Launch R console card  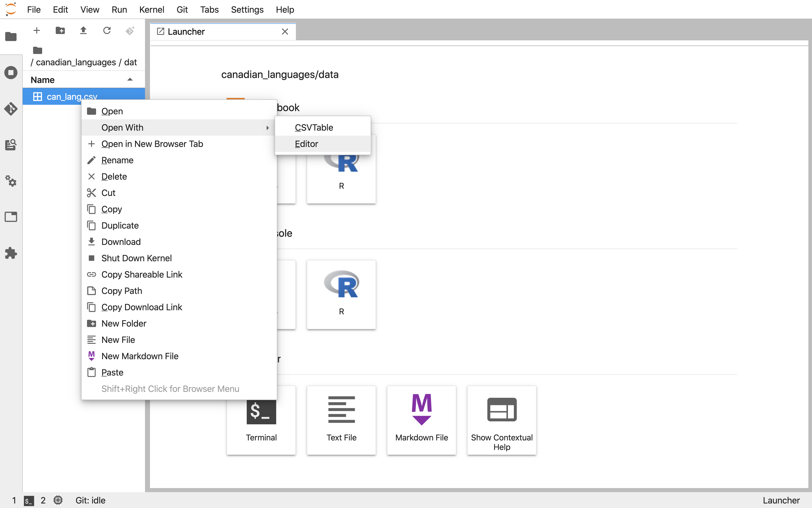click(x=341, y=294)
